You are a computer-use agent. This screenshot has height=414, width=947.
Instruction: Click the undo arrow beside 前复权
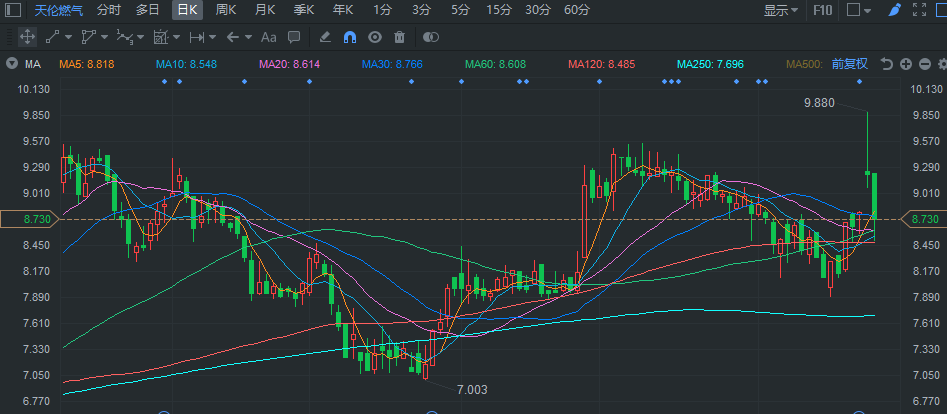pyautogui.click(x=886, y=63)
